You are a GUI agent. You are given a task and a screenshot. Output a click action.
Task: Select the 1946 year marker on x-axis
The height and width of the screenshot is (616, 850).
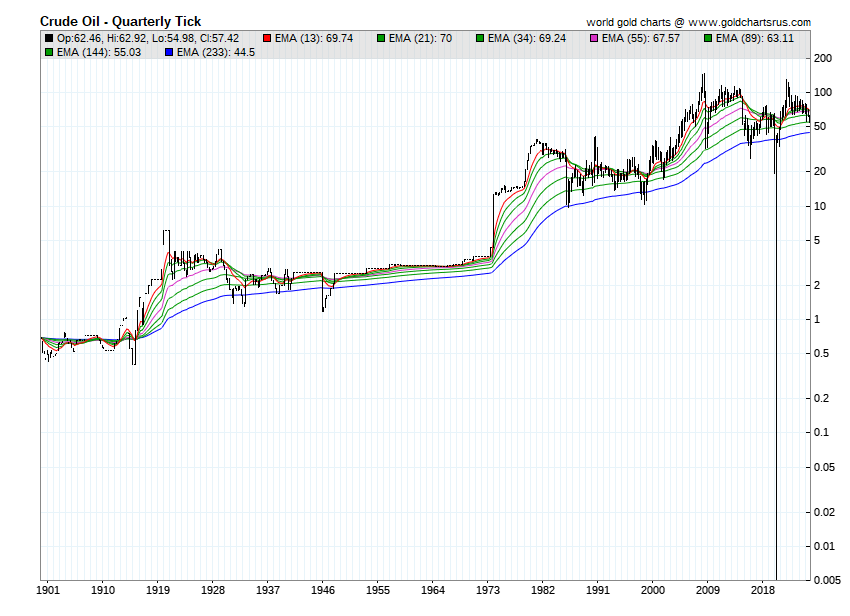322,590
